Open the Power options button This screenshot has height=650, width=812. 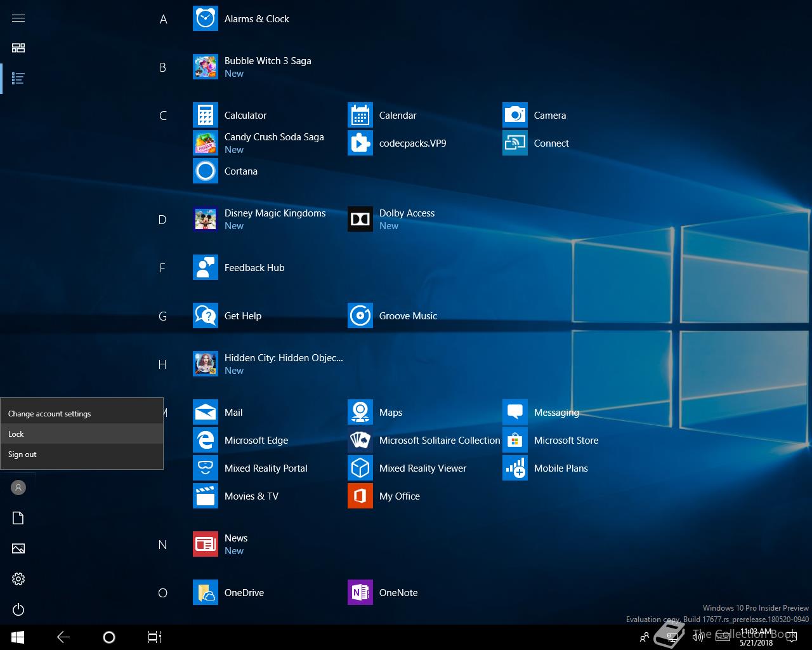pos(18,609)
